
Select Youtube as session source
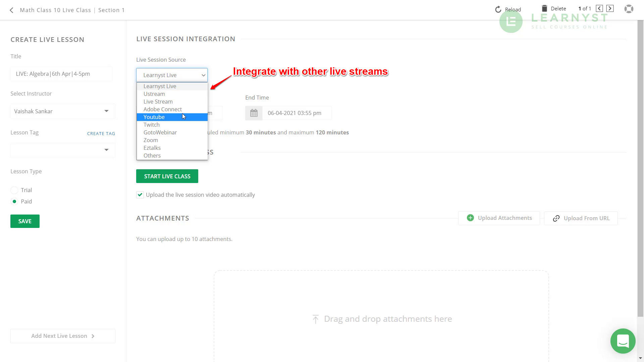[172, 117]
